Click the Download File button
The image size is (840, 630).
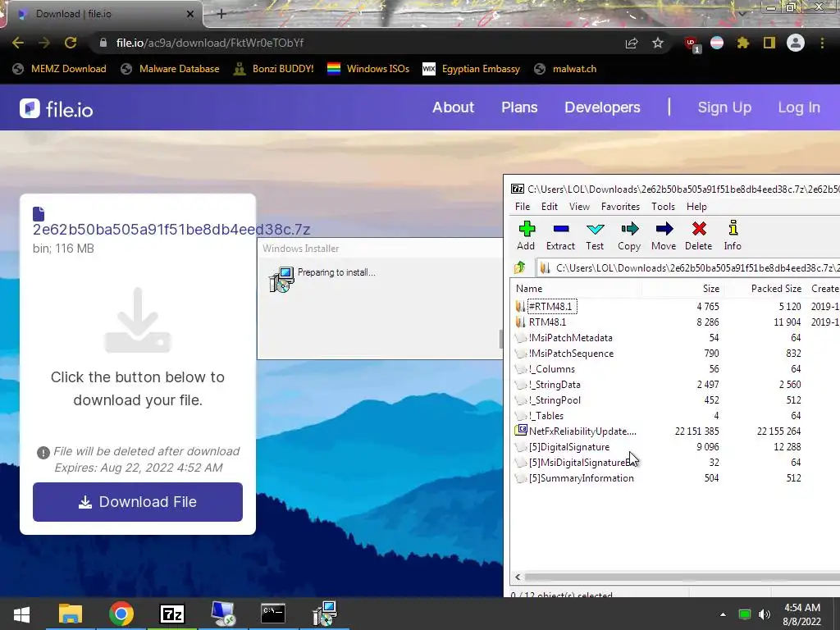point(138,502)
